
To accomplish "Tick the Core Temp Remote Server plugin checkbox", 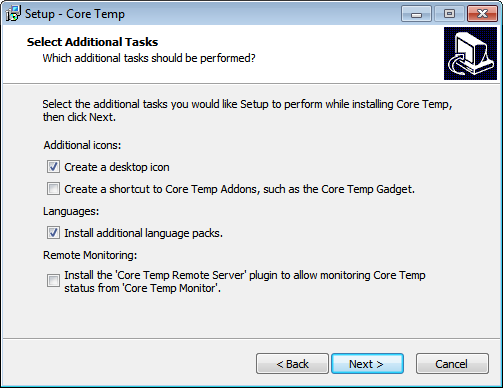I will pos(53,281).
